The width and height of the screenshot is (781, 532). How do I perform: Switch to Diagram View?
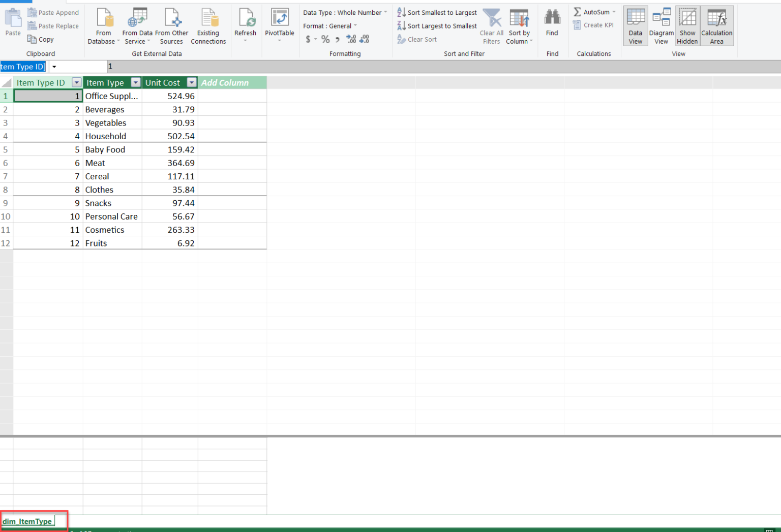661,25
